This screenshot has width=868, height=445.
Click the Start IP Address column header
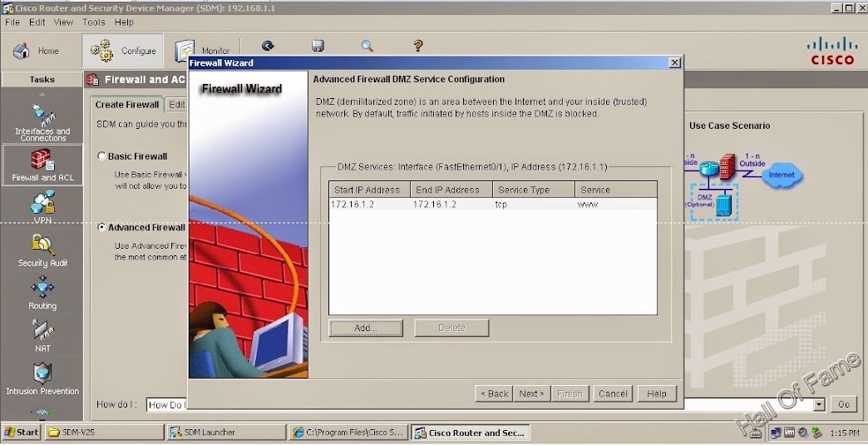click(369, 190)
